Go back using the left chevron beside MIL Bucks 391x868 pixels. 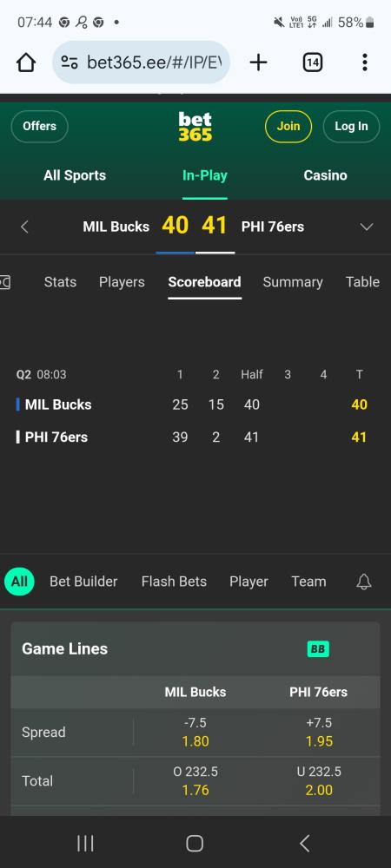pos(24,227)
